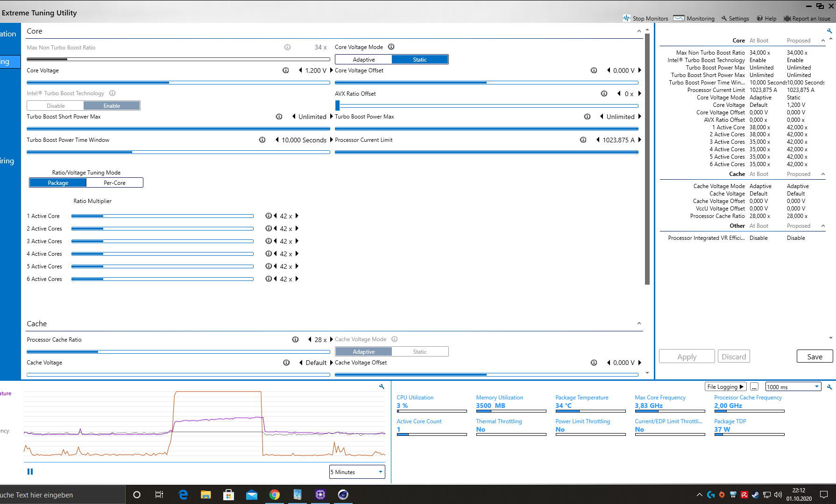Viewport: 836px width, 504px height.
Task: Open info for Max Non Turbo Boost Ratio
Action: [288, 47]
